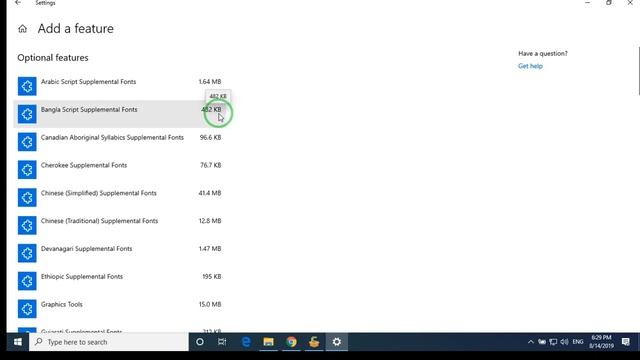Select Ethiopic Supplemental Fonts label

[82, 276]
